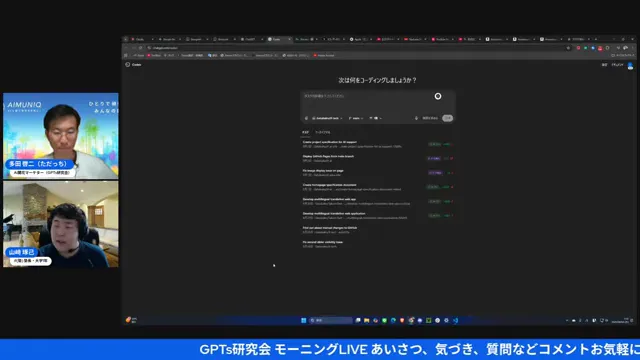Open the Settings gear on the taskbar

[446, 320]
